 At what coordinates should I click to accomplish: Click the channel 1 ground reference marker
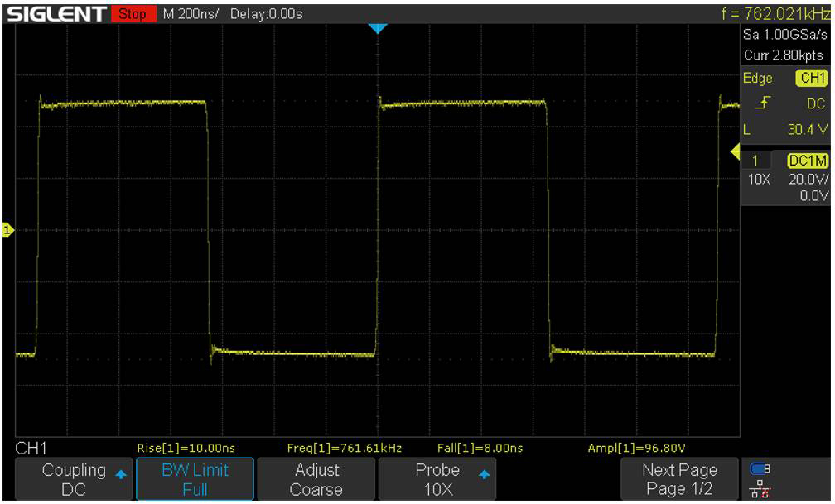pyautogui.click(x=8, y=229)
